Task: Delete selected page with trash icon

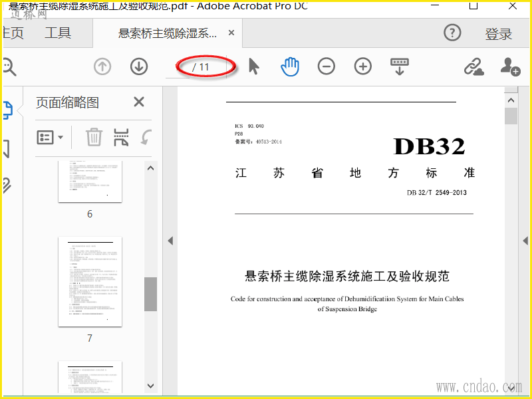Action: (94, 137)
